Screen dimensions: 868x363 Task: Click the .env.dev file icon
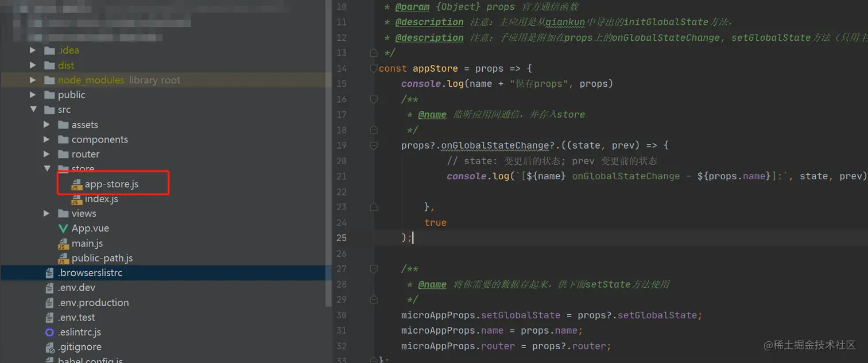tap(49, 288)
